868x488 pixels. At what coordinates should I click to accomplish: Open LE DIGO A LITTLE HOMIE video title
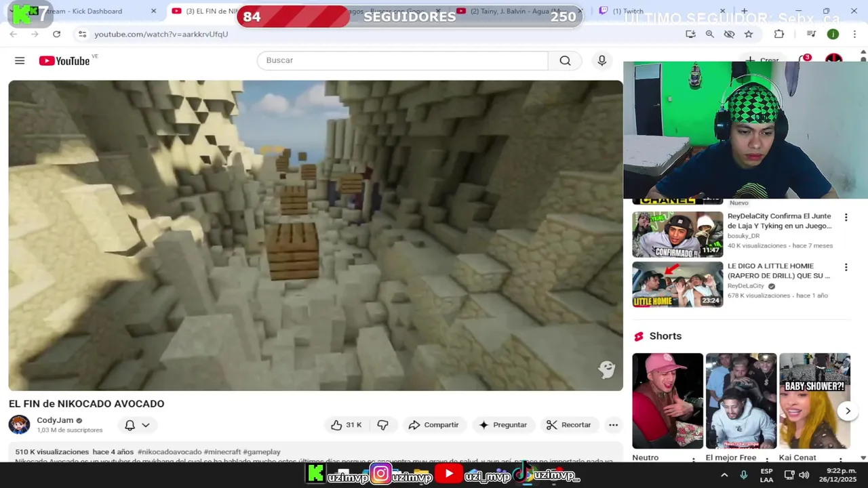778,271
